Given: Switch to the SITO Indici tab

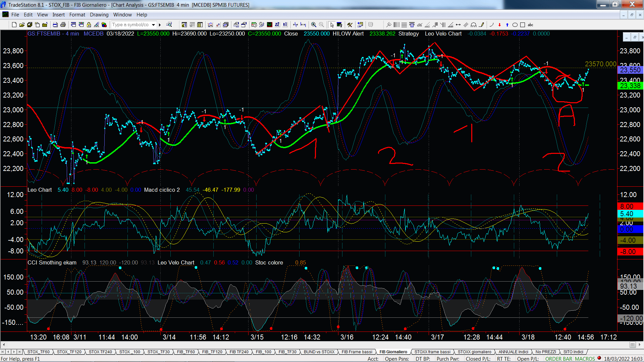Looking at the screenshot, I should (573, 352).
